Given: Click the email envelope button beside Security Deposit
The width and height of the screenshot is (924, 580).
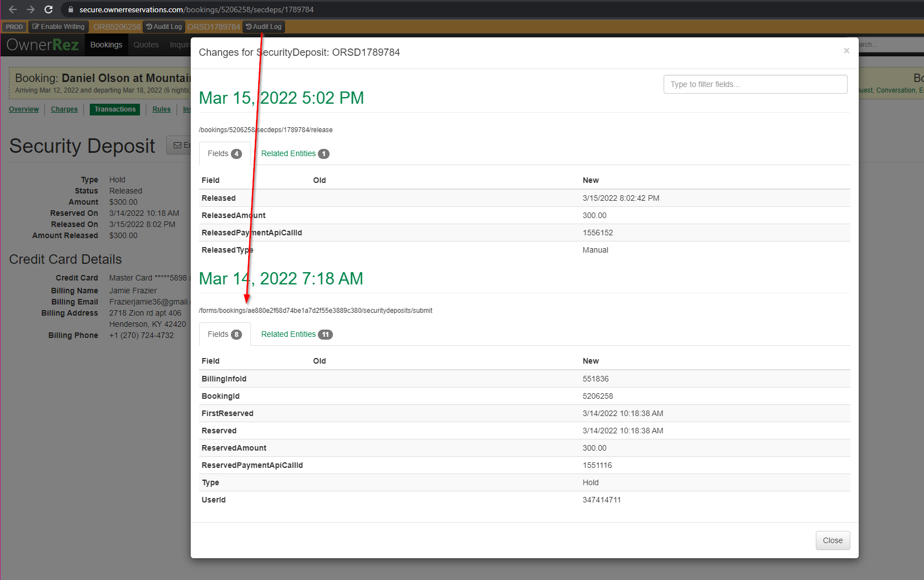Looking at the screenshot, I should [x=180, y=145].
